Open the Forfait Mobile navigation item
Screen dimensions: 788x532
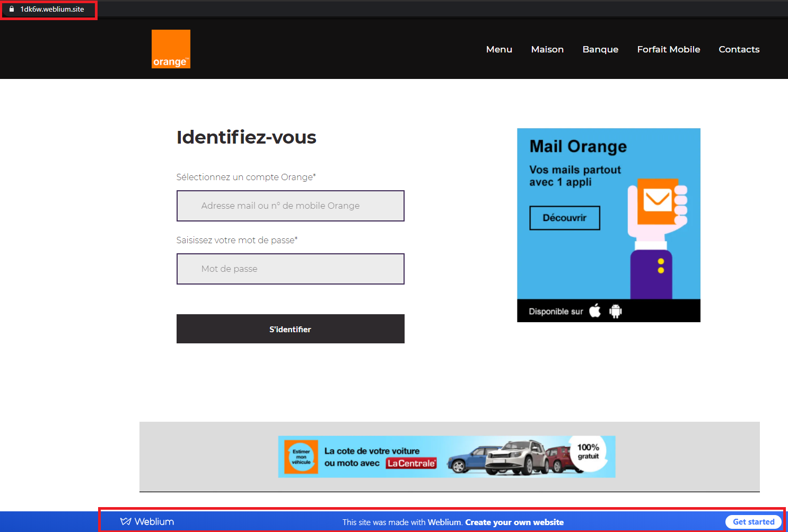click(x=669, y=49)
